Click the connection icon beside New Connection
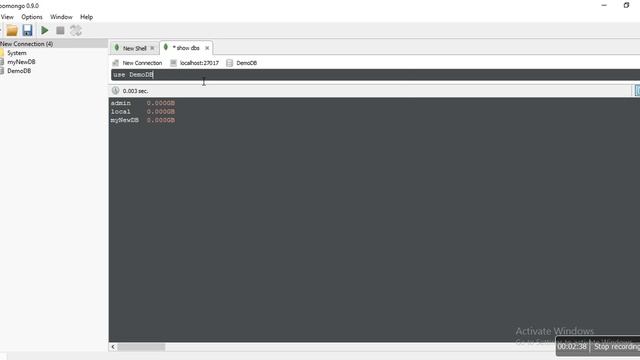Image resolution: width=640 pixels, height=360 pixels. tap(116, 63)
